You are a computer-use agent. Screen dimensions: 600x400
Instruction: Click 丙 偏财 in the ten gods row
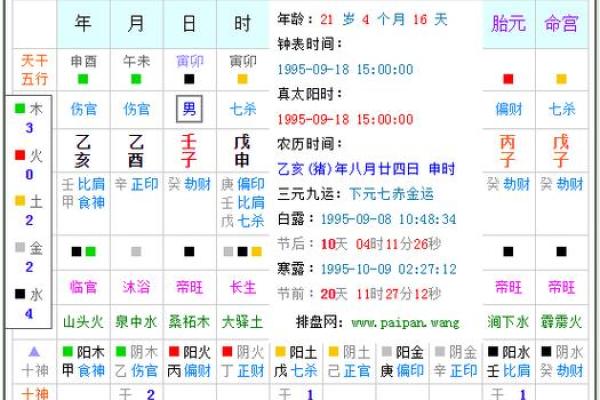pos(189,371)
